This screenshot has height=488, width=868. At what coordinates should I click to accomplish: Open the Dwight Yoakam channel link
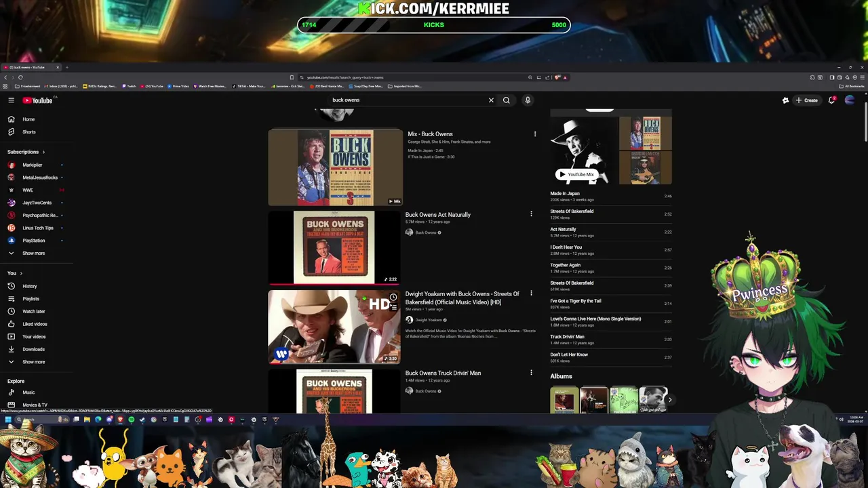pos(428,320)
